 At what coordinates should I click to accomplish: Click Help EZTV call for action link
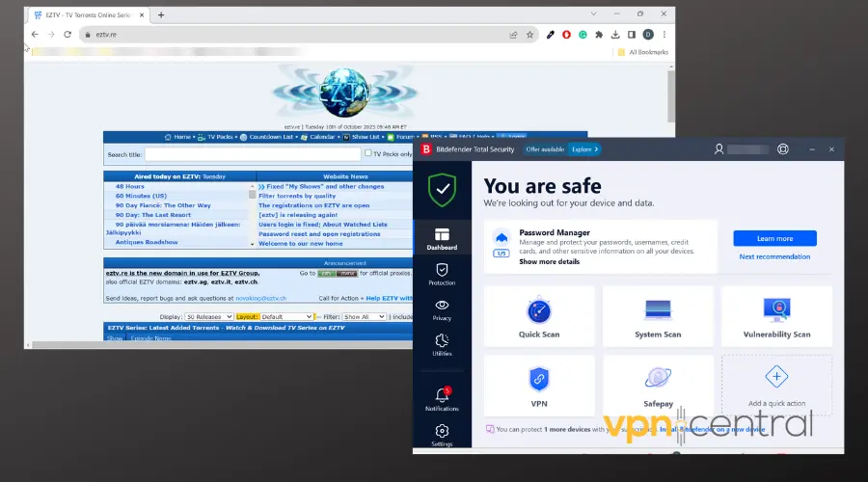(x=389, y=298)
